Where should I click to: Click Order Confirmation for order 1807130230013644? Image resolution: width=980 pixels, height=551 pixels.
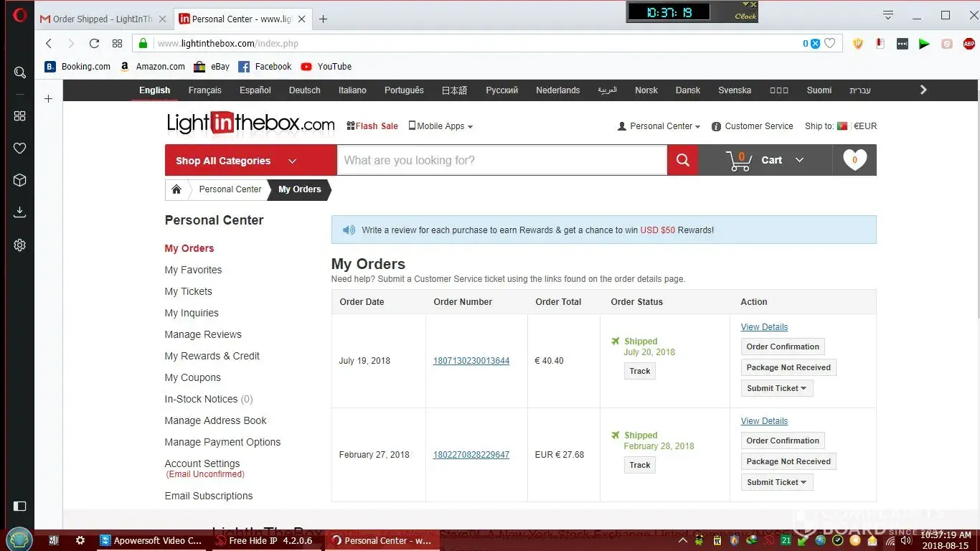coord(783,347)
